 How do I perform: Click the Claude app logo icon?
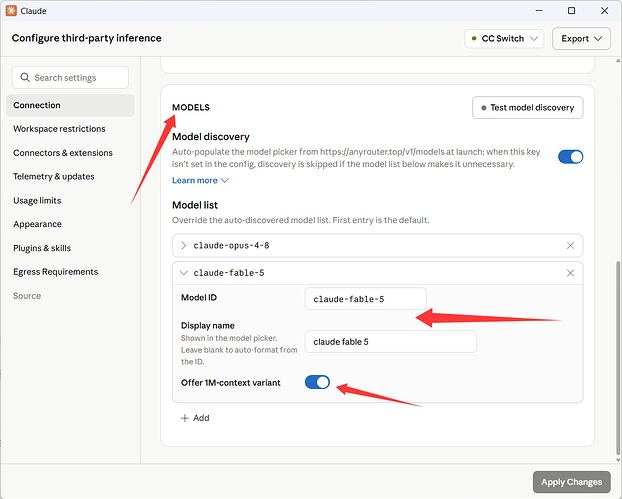point(11,11)
